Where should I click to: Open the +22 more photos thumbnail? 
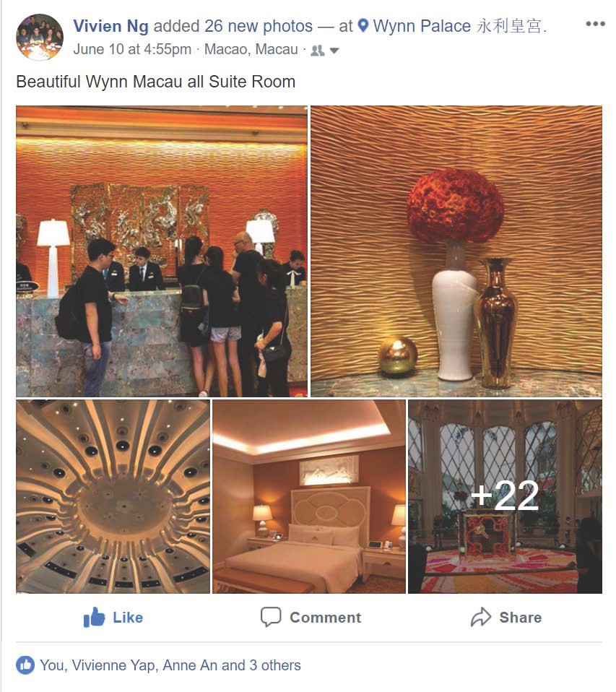[x=505, y=496]
